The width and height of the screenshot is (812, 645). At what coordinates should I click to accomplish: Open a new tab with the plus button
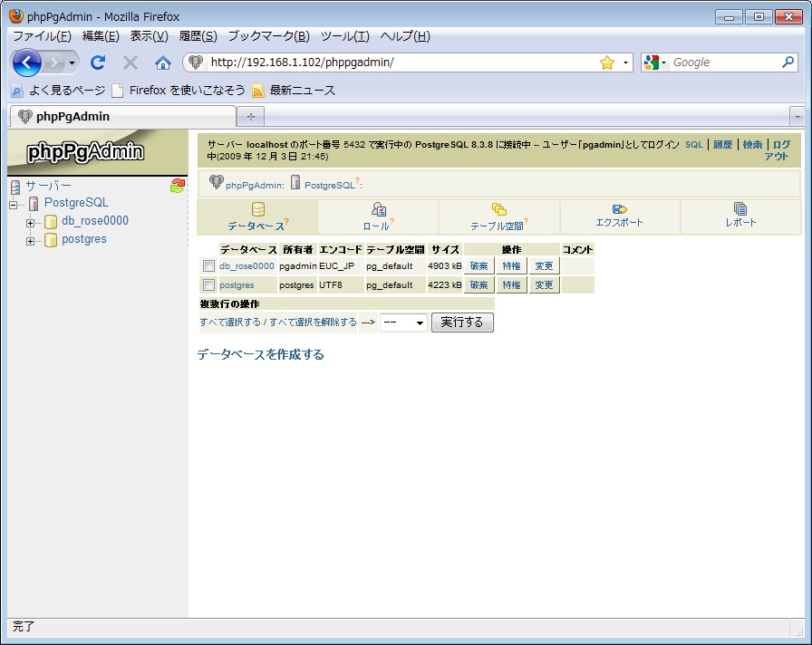coord(251,117)
